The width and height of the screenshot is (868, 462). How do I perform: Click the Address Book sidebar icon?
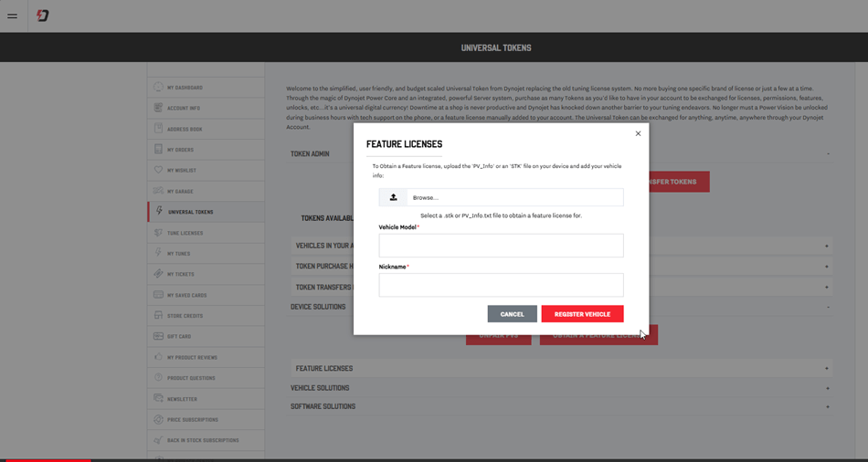click(158, 129)
